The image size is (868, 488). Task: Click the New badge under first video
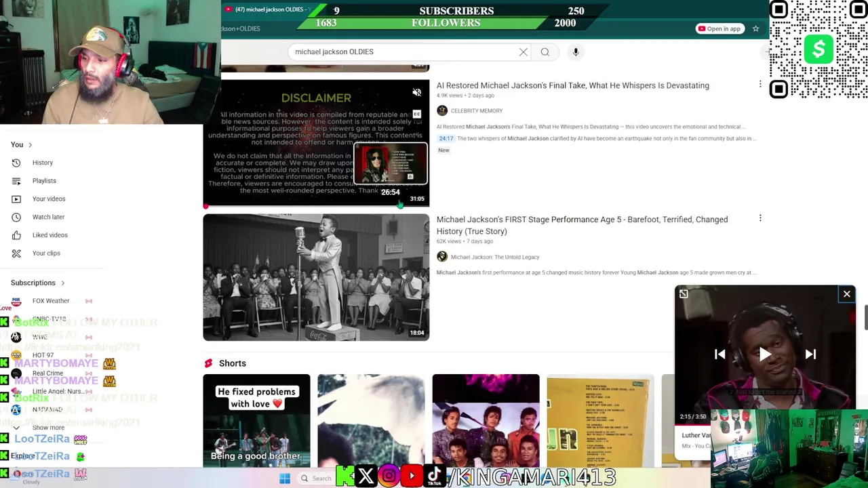tap(443, 150)
